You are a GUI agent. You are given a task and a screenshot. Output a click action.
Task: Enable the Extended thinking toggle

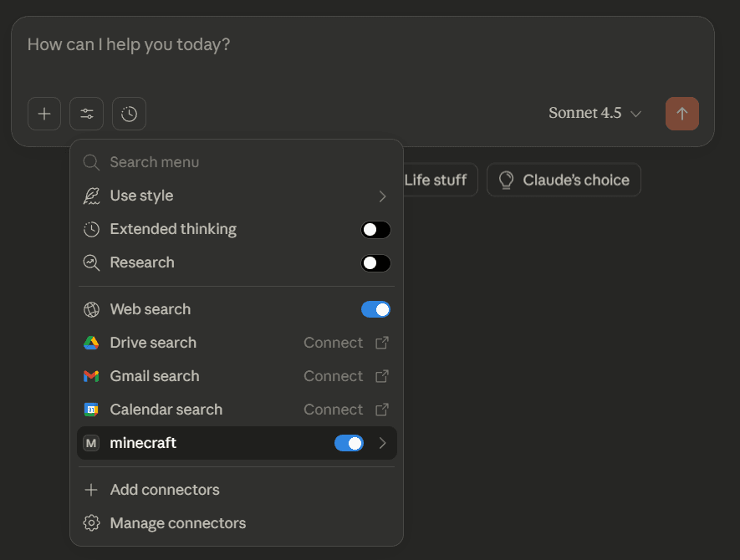pos(375,230)
